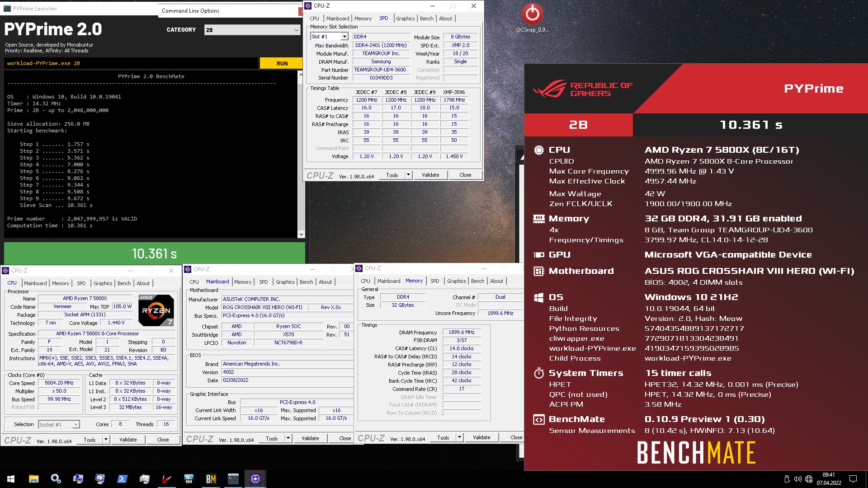
Task: Expand Tools arrow in SPD CPU-Z window
Action: [x=408, y=175]
